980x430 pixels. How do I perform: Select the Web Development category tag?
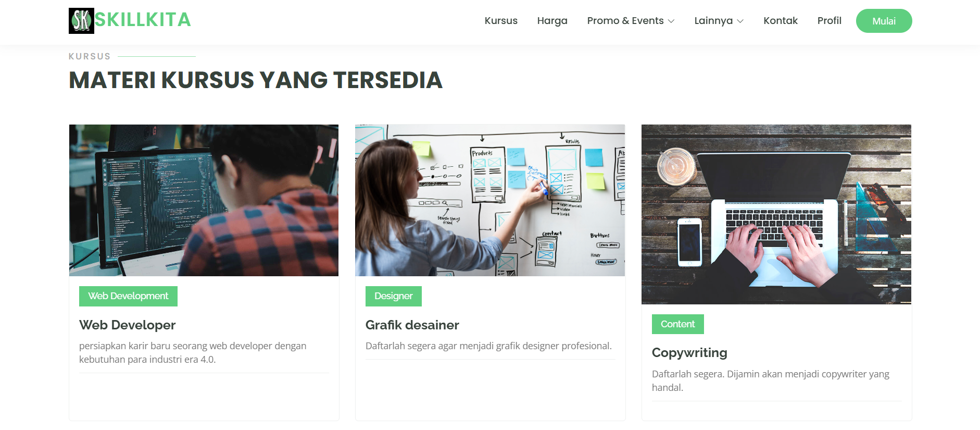[x=128, y=296]
